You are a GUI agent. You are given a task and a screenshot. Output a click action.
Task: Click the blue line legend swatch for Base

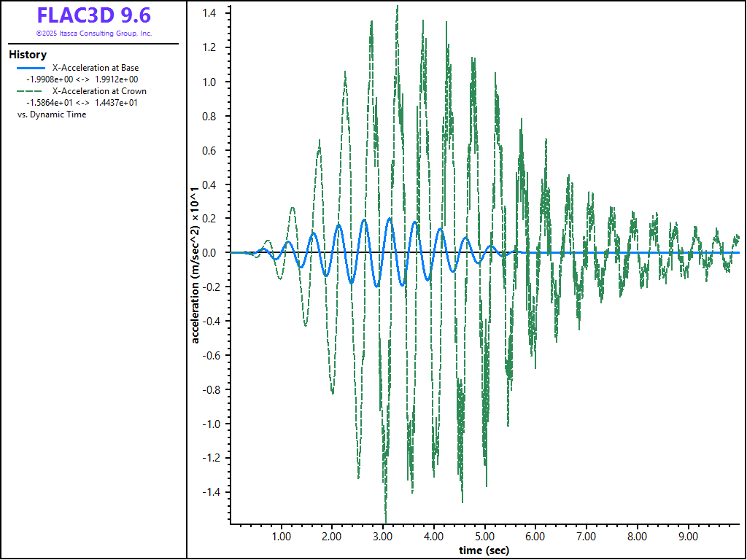coord(31,68)
